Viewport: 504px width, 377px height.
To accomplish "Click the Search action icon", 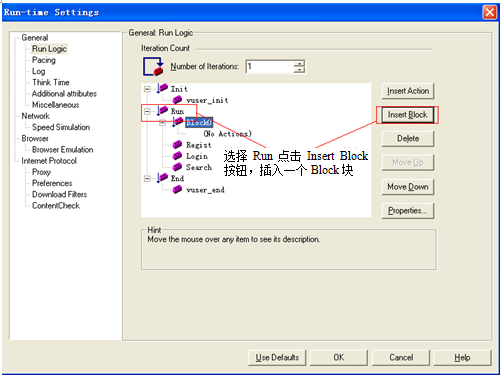I will click(x=177, y=167).
